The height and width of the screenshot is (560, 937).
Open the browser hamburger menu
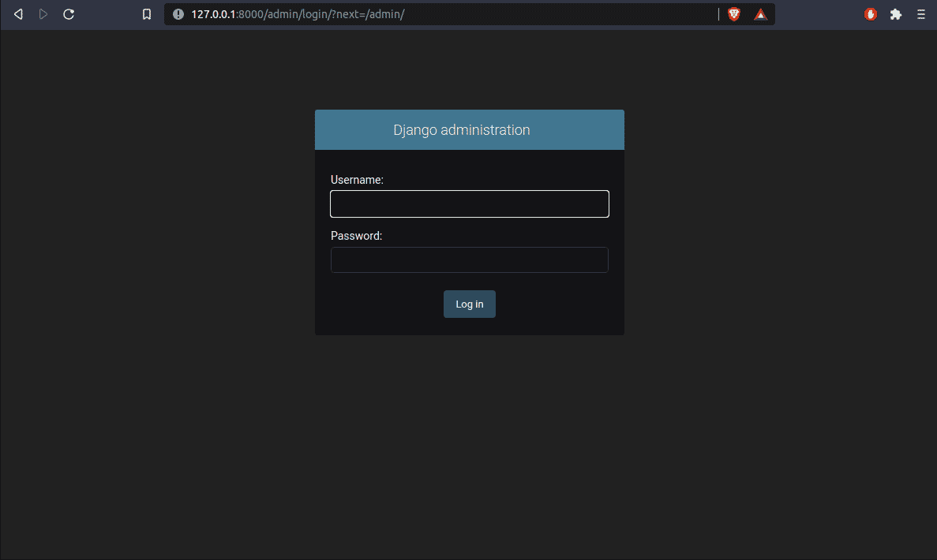point(921,14)
